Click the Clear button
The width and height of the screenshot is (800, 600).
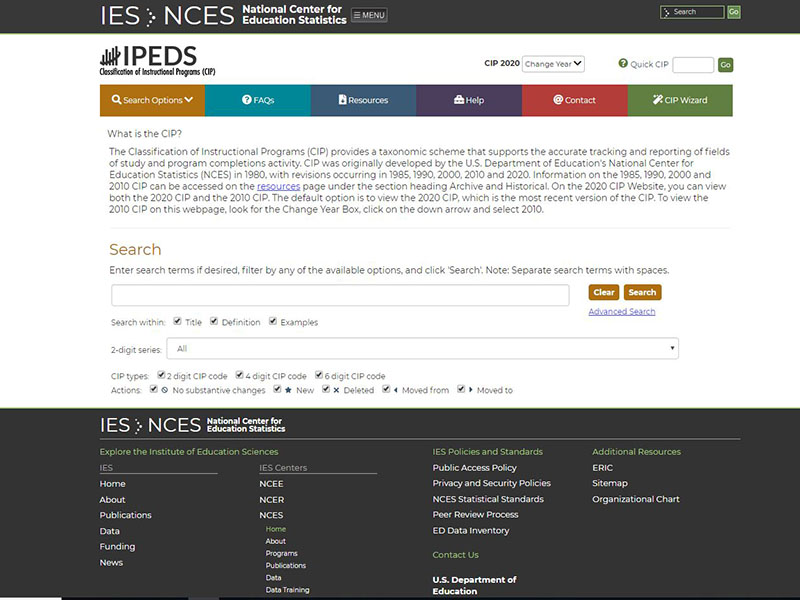click(x=604, y=292)
